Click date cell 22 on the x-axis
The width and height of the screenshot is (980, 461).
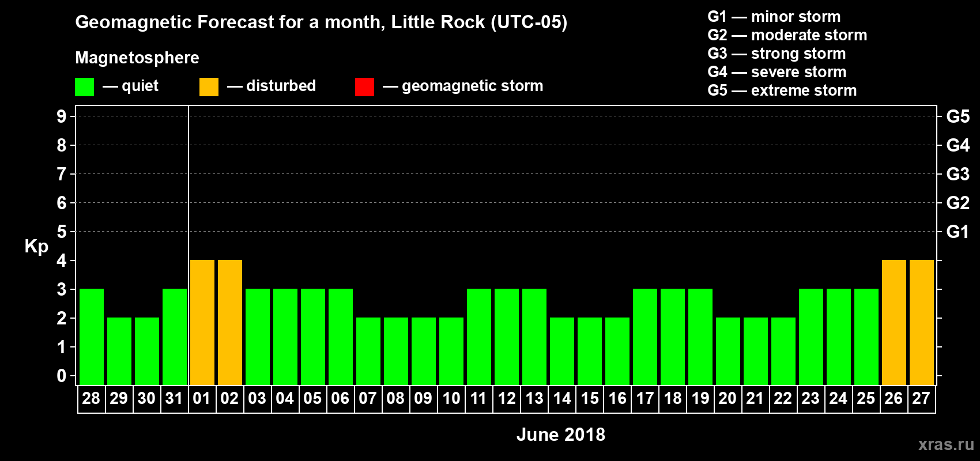pyautogui.click(x=783, y=399)
